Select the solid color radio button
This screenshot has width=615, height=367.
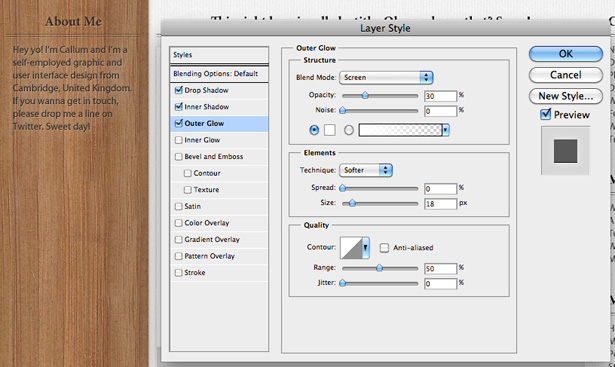[314, 130]
